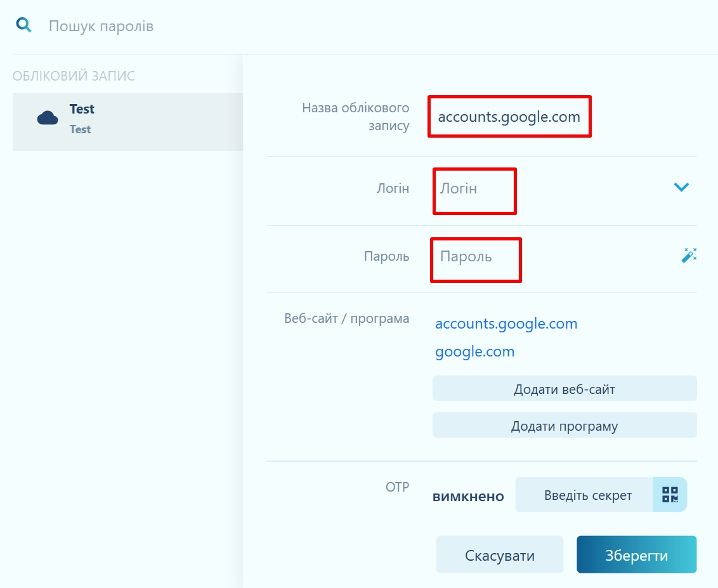Click Скасувати to cancel editing
The image size is (718, 588).
click(x=499, y=556)
